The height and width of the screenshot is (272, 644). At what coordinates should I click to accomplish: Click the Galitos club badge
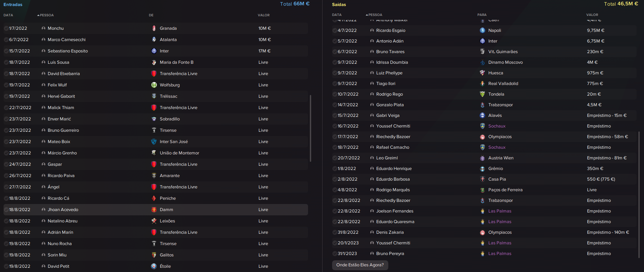(x=154, y=255)
